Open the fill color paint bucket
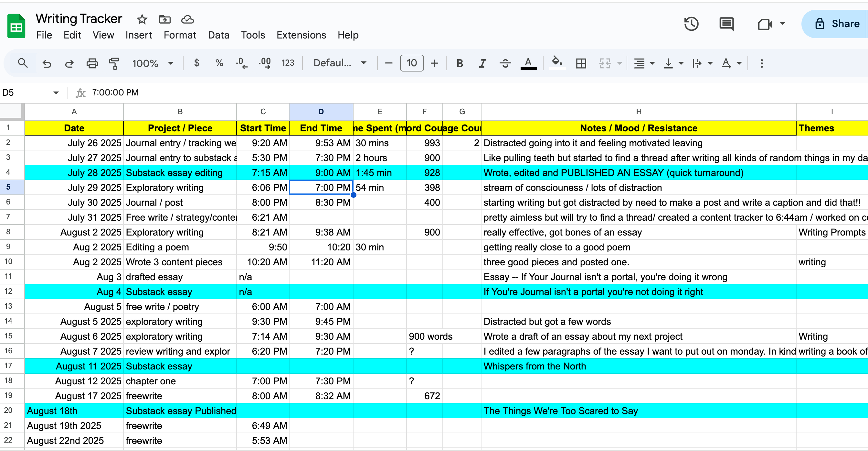This screenshot has height=451, width=868. (x=557, y=62)
